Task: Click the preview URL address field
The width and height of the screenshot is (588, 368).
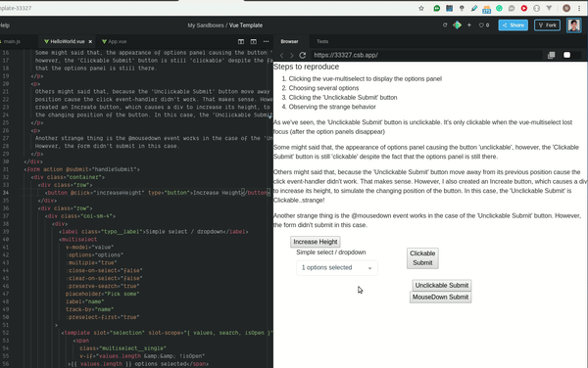Action: (426, 56)
